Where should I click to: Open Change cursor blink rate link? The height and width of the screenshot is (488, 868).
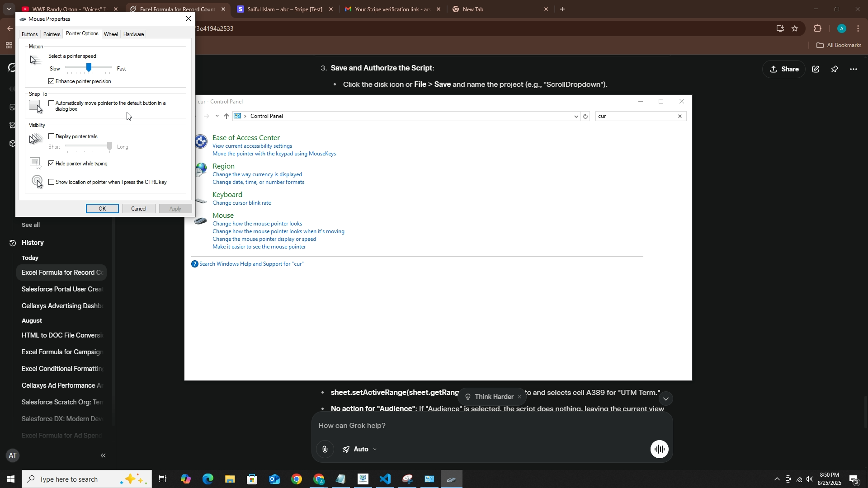(242, 203)
